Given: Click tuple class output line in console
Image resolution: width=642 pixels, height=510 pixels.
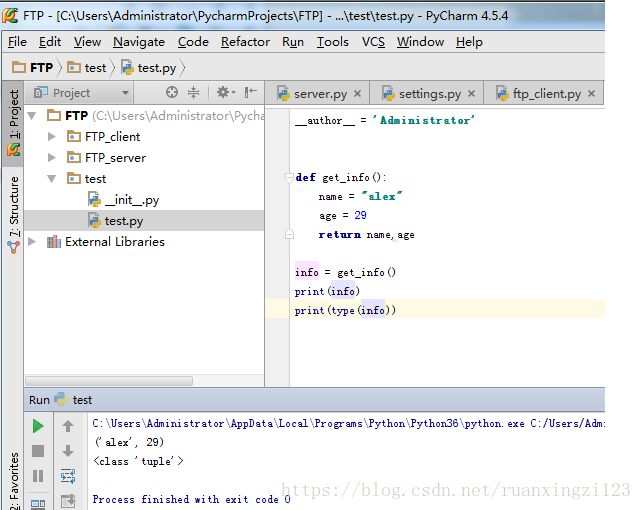Looking at the screenshot, I should 138,461.
